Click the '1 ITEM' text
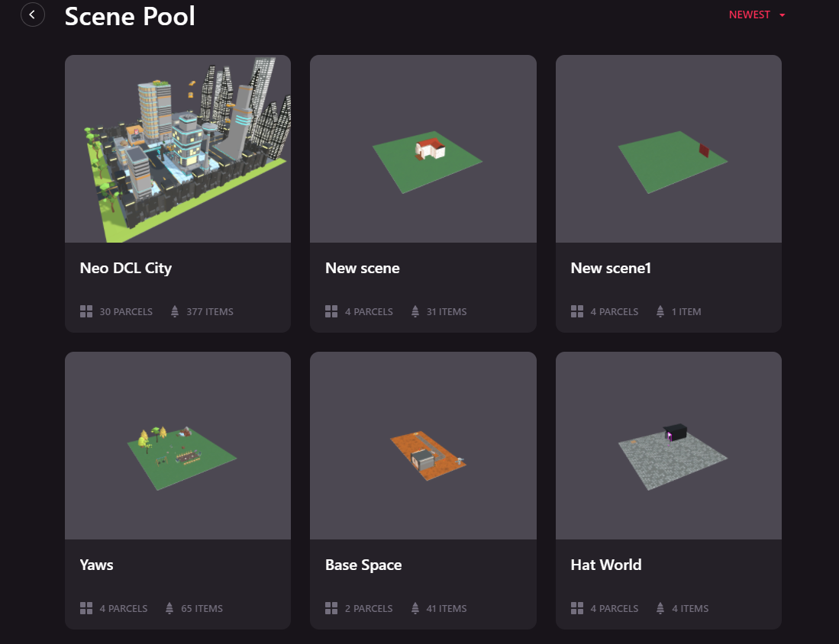Screen dimensions: 839x644 (x=686, y=312)
